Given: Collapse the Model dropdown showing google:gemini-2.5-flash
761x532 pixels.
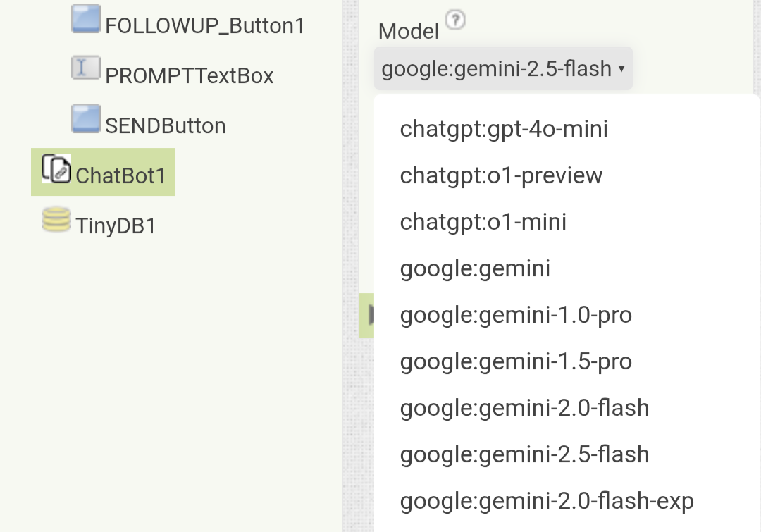Looking at the screenshot, I should 503,69.
